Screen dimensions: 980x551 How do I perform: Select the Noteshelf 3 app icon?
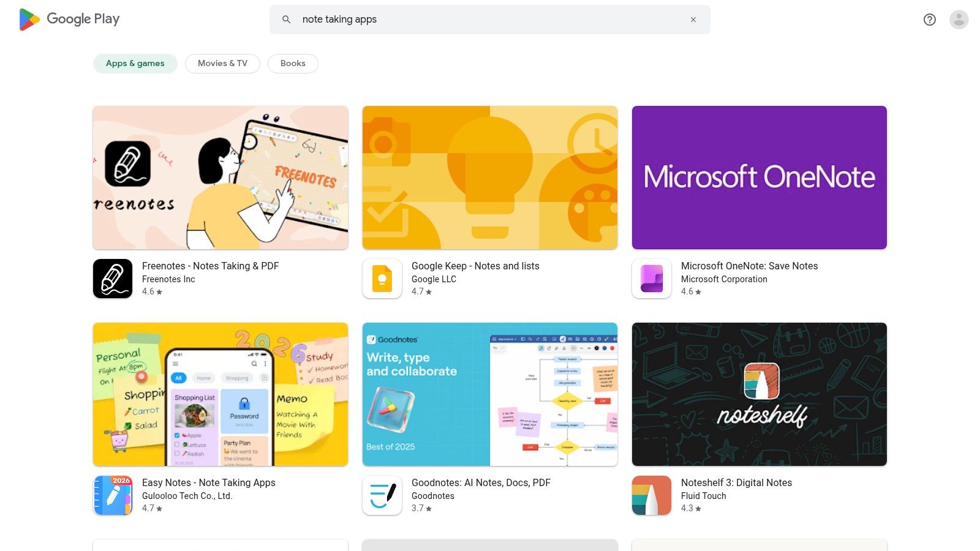651,495
